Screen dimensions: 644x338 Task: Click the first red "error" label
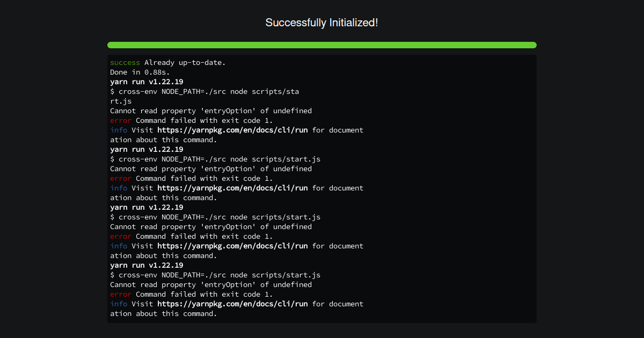point(121,120)
